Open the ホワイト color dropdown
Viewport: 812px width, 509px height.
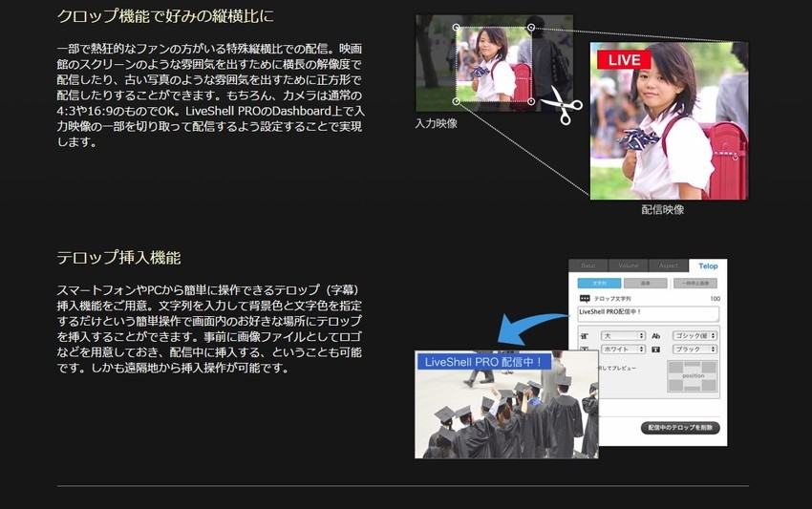pyautogui.click(x=623, y=350)
